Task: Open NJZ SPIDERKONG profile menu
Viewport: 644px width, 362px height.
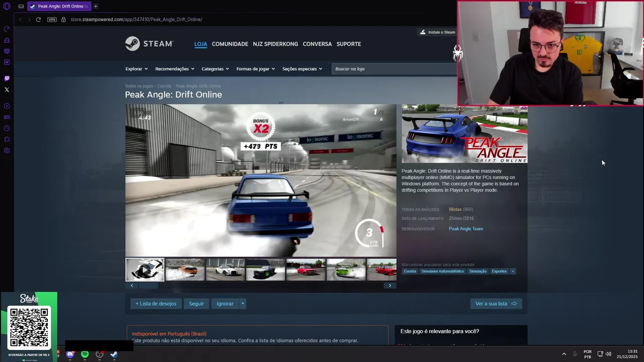Action: coord(275,44)
